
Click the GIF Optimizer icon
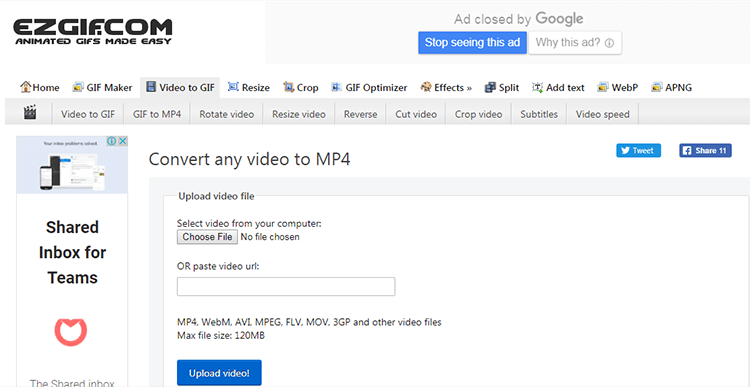(x=337, y=87)
